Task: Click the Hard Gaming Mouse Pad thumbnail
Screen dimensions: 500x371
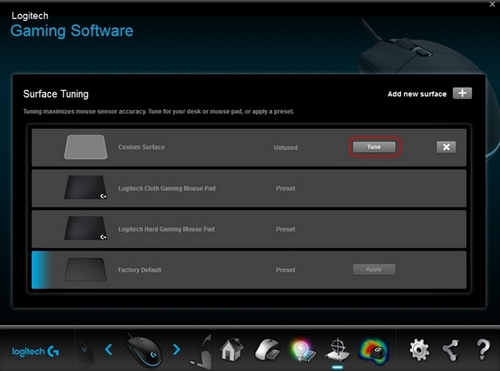Action: 86,228
